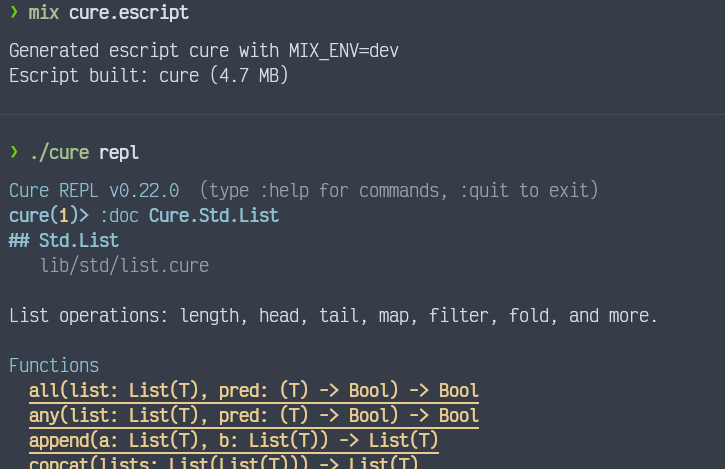Click the :doc command text
The image size is (725, 469).
119,216
